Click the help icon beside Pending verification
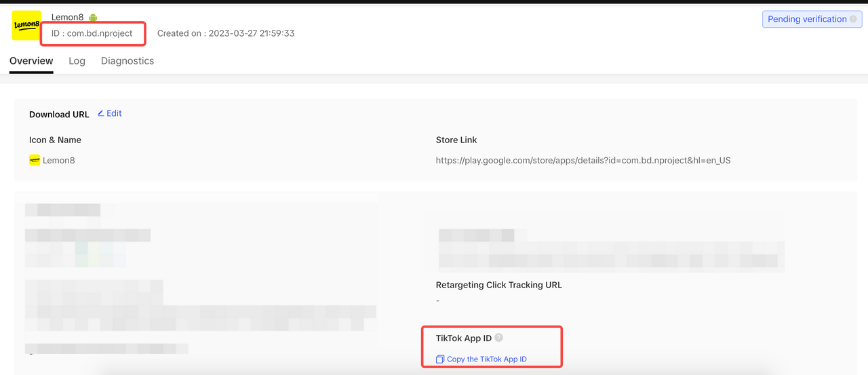Viewport: 868px width, 375px height. (853, 19)
